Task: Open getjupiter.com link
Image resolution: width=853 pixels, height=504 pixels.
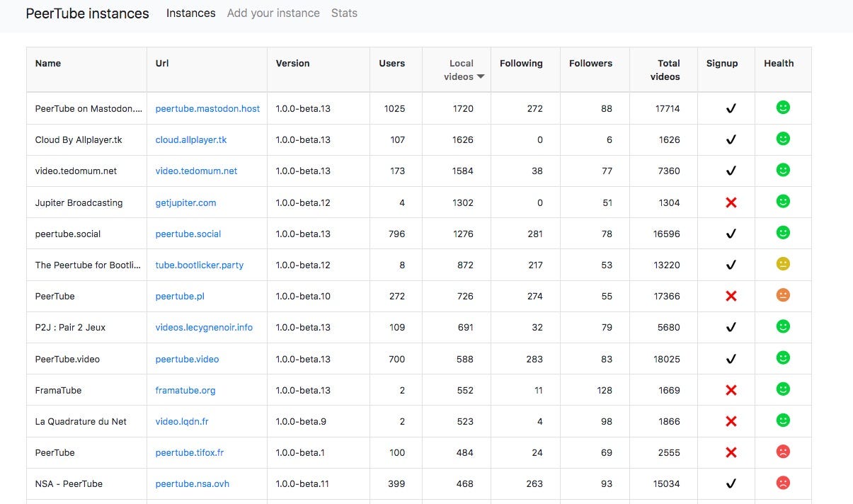Action: 185,202
